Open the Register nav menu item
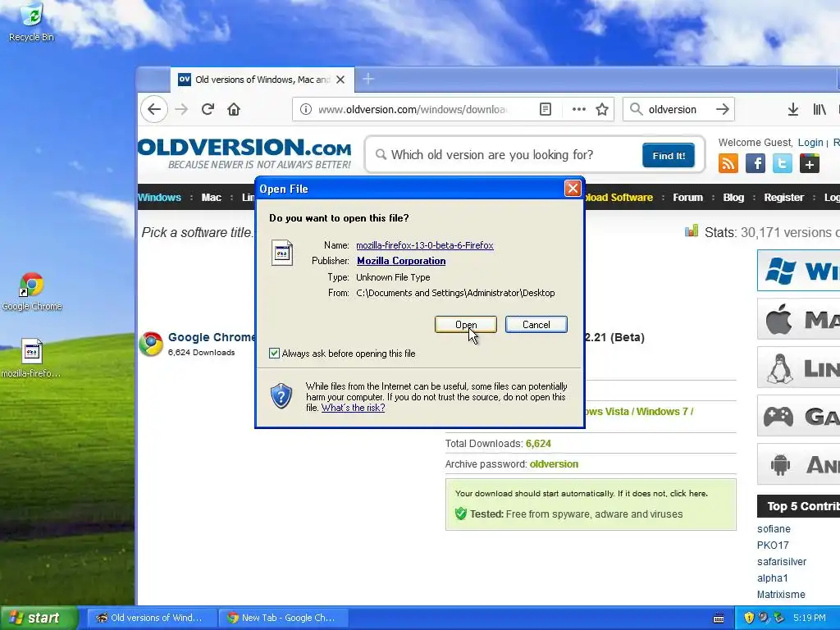840x630 pixels. (783, 197)
